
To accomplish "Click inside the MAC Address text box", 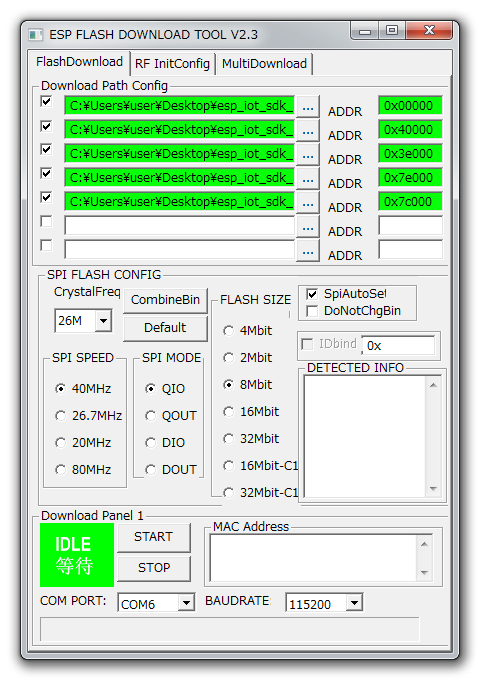I will pos(313,558).
